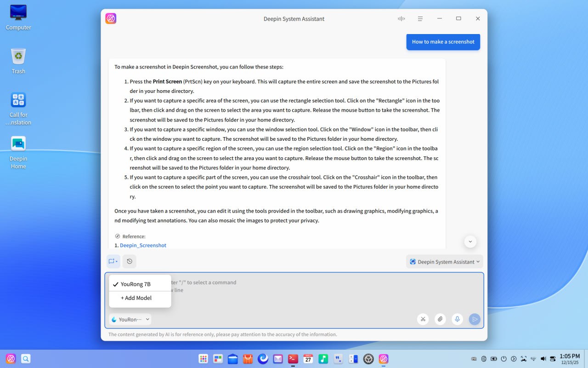Start voice input with the microphone icon
The width and height of the screenshot is (588, 368).
[457, 319]
